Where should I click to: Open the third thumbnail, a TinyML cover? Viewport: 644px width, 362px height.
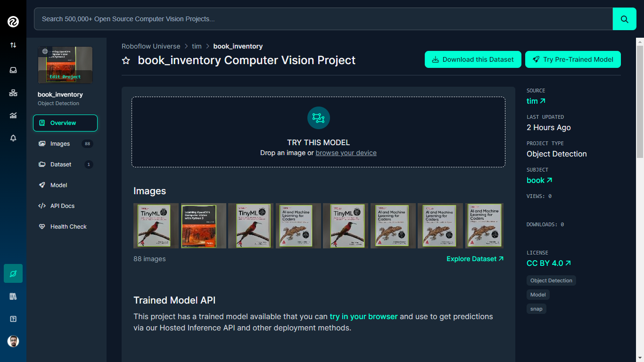point(251,226)
